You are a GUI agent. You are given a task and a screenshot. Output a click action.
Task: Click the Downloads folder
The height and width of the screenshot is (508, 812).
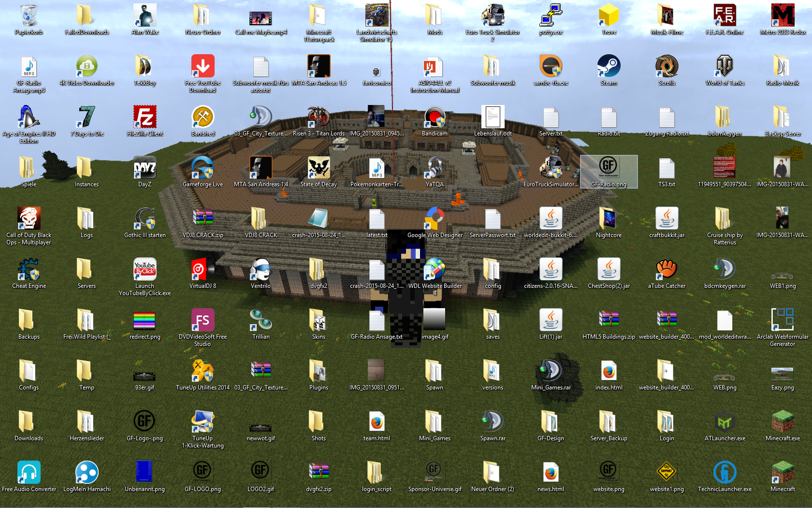pyautogui.click(x=29, y=422)
